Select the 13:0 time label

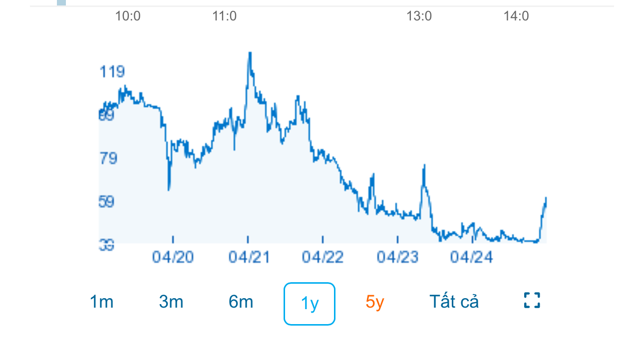pos(419,16)
